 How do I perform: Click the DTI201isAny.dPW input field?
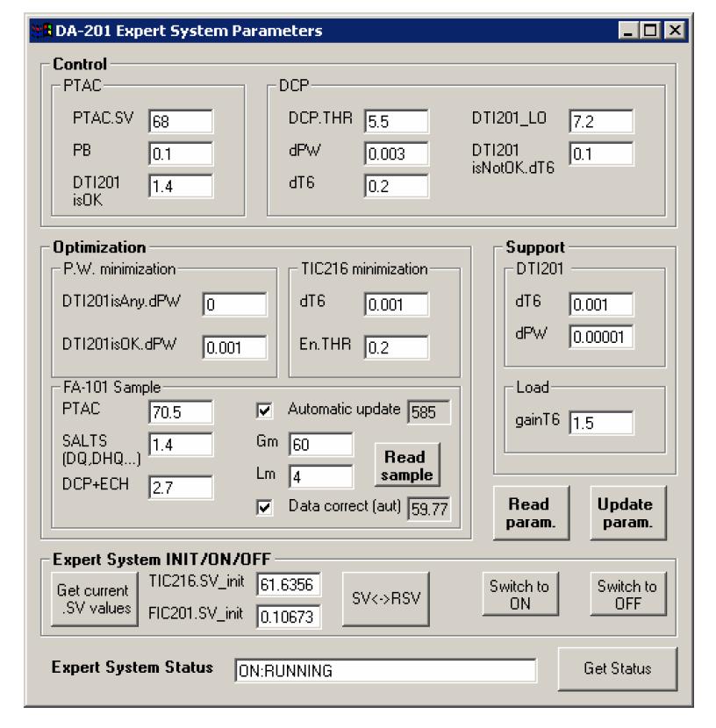[235, 304]
